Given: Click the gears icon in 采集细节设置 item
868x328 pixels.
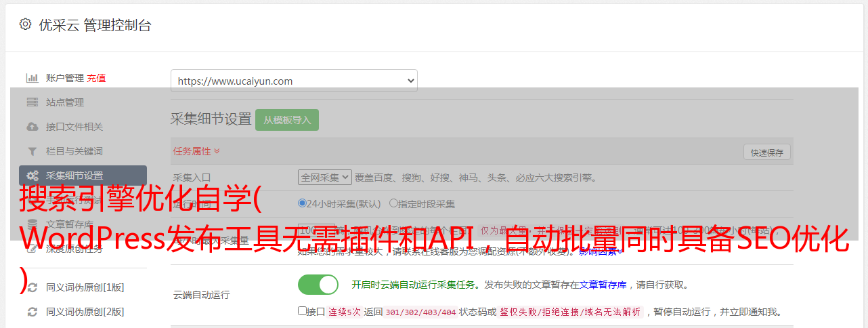Looking at the screenshot, I should [32, 176].
